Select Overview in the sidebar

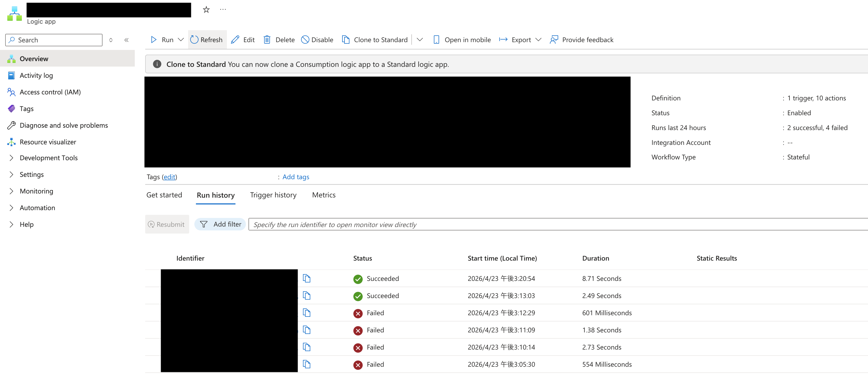click(67, 59)
